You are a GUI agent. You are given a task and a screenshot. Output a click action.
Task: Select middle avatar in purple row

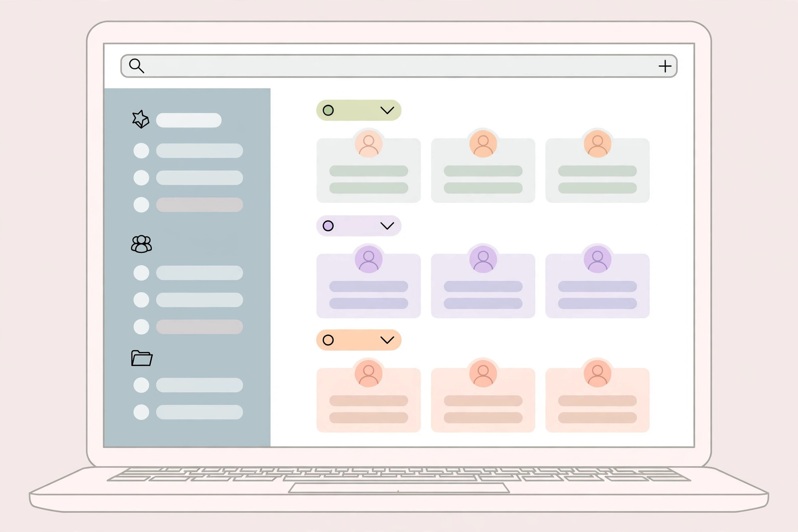[483, 259]
